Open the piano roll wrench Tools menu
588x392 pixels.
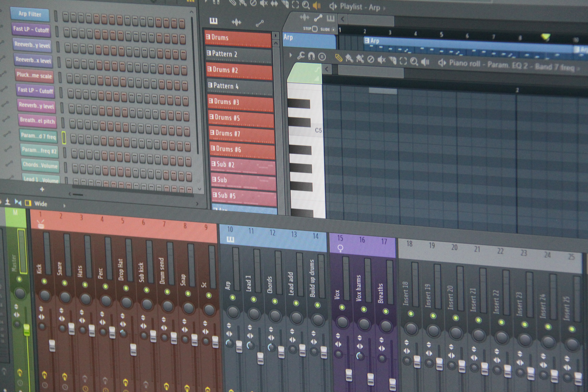point(301,55)
